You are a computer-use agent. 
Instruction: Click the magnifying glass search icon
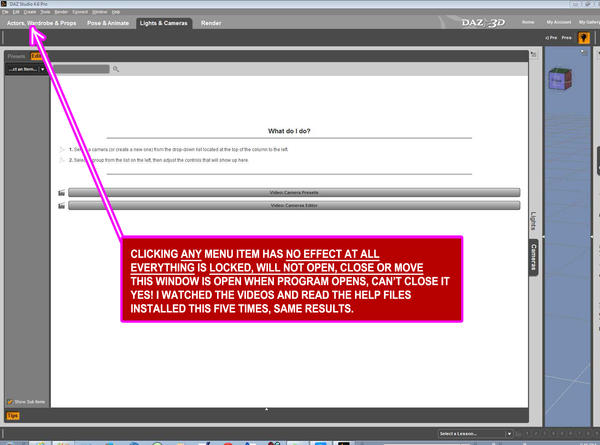click(x=116, y=69)
